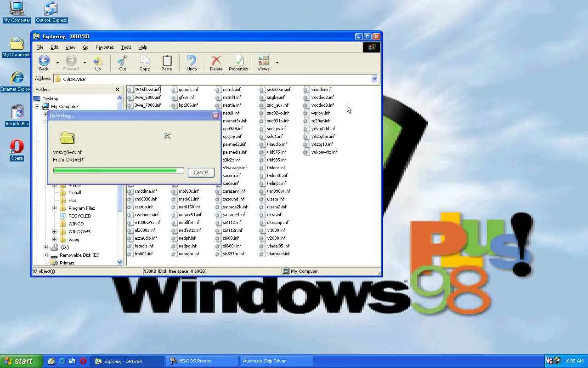Select Internet Explorer desktop icon

(17, 81)
